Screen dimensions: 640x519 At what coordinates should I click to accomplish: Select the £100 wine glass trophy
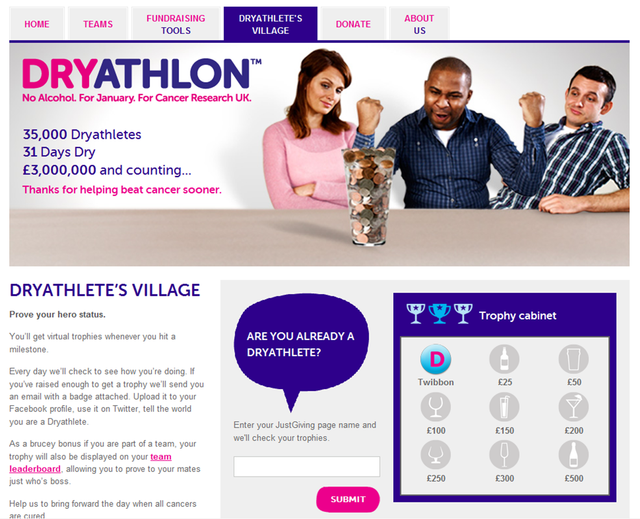pos(436,407)
